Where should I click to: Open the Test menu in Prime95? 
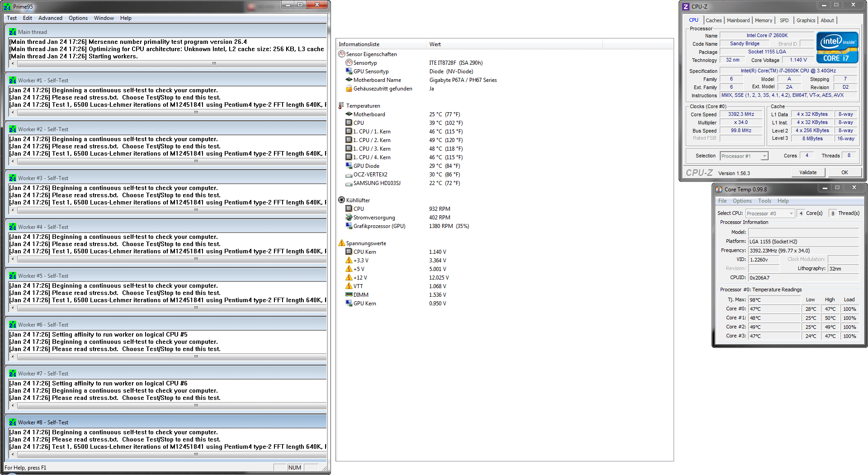pyautogui.click(x=12, y=18)
